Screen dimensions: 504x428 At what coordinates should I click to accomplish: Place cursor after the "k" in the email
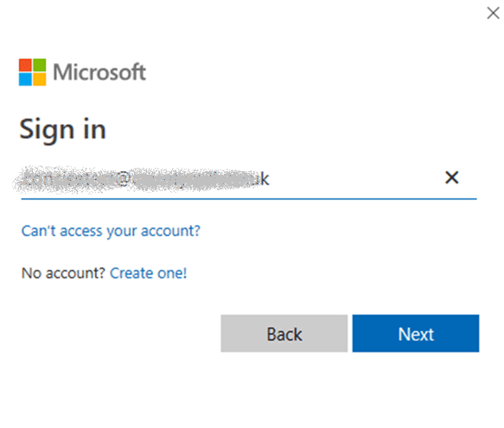click(270, 179)
